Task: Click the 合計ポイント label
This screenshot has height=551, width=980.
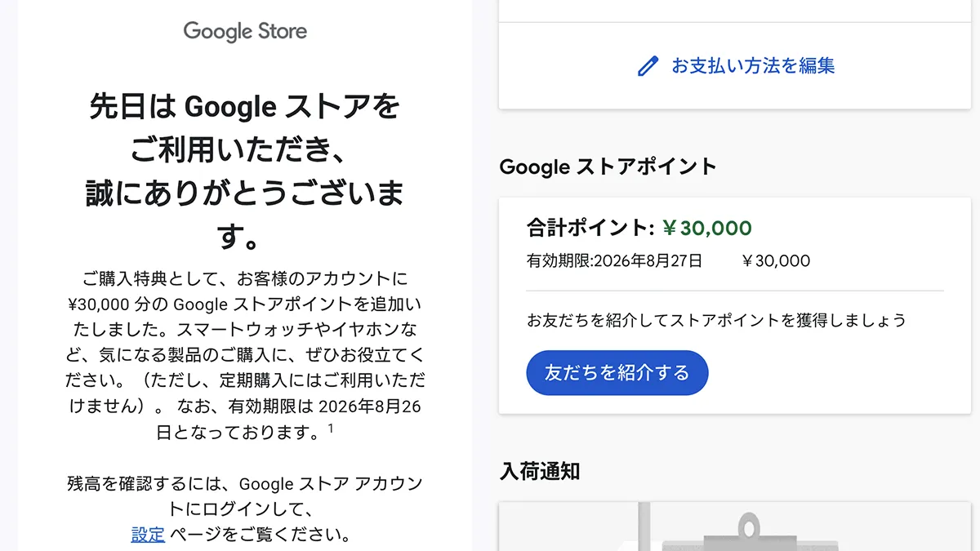Action: pos(590,228)
